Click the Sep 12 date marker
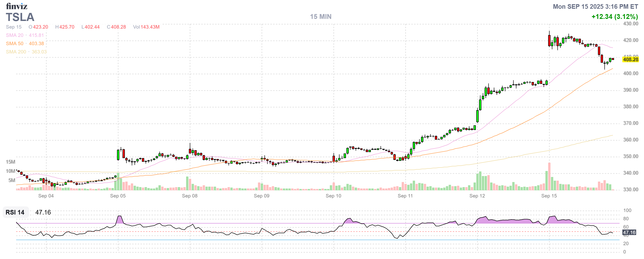Screen dimensions: 644x259 click(477, 196)
